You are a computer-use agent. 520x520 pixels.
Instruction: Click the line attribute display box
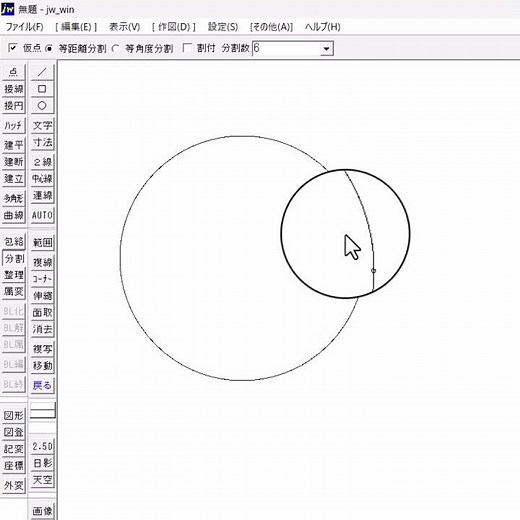43,410
